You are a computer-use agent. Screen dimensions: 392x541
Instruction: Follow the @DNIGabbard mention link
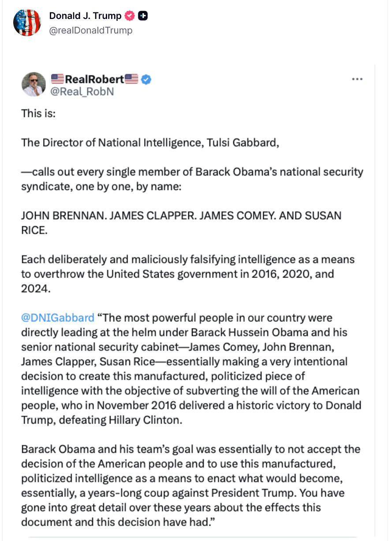click(58, 318)
